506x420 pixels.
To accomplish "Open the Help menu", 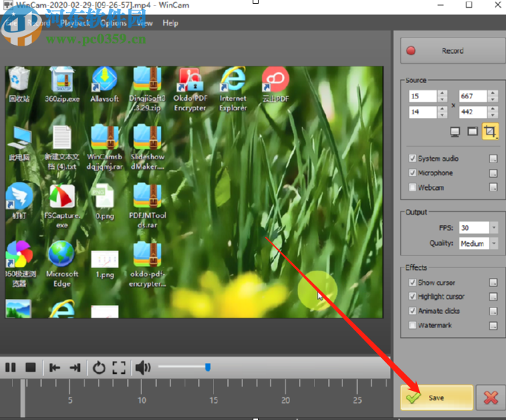I will click(170, 23).
